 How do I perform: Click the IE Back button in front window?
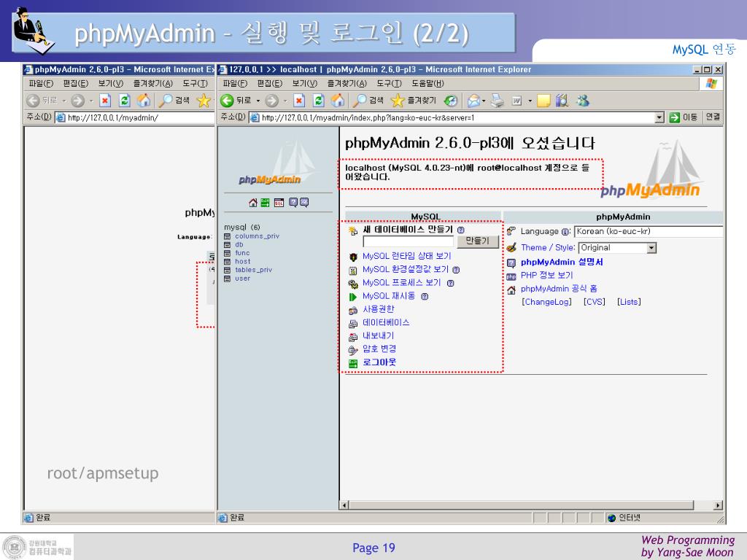[236, 101]
